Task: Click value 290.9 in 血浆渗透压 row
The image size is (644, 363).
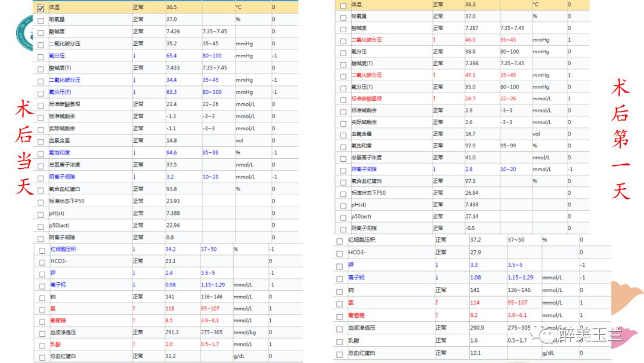Action: [477, 328]
